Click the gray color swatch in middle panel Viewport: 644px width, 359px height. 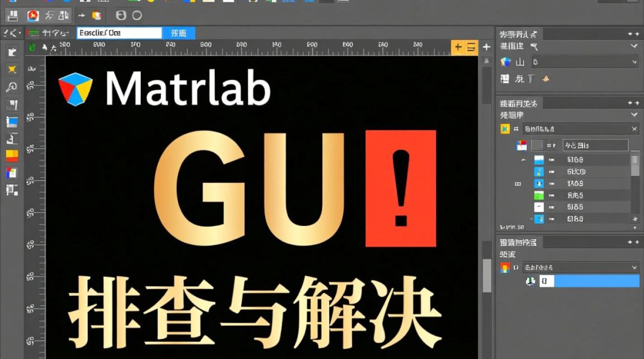point(538,145)
